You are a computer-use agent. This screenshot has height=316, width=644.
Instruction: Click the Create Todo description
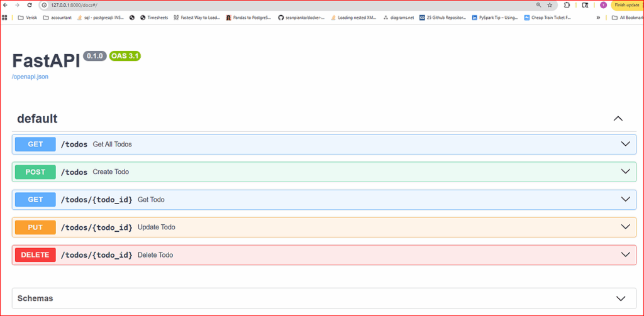pos(111,172)
